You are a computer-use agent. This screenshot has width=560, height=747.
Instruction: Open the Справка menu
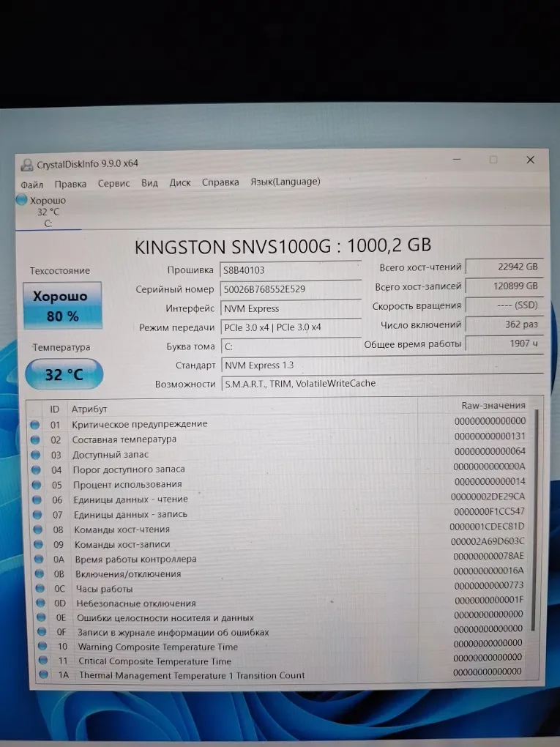(x=220, y=182)
